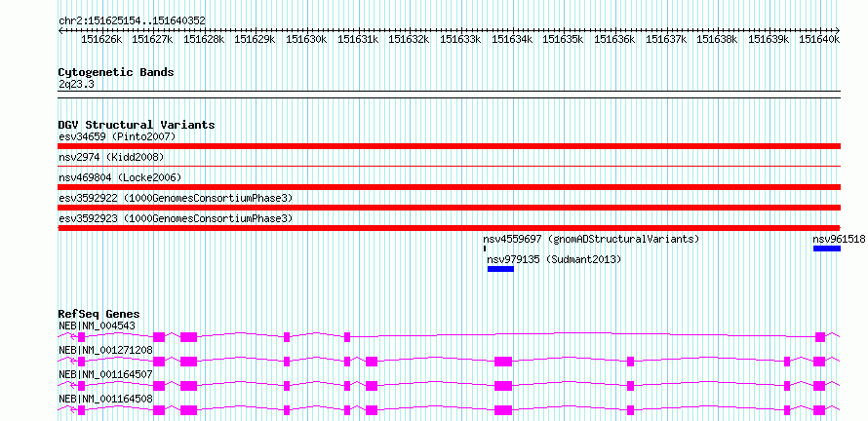Click NM_001164507 small exon near 151639k
This screenshot has height=421, width=868.
click(x=787, y=386)
